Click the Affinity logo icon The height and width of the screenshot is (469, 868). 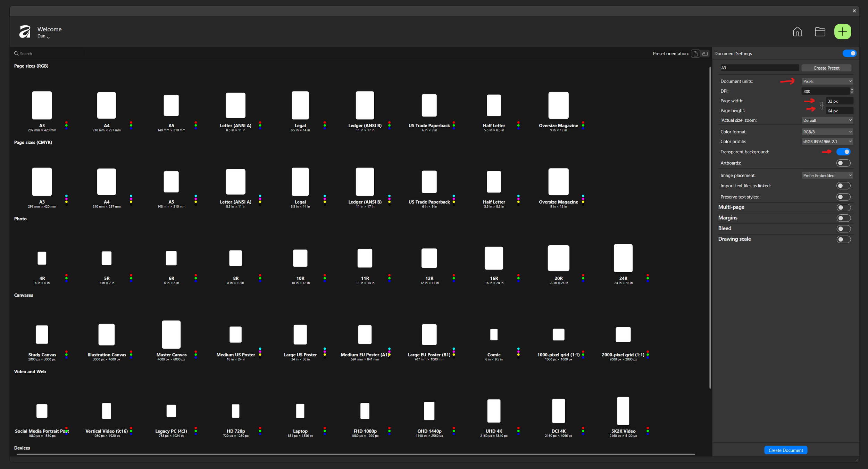point(25,32)
